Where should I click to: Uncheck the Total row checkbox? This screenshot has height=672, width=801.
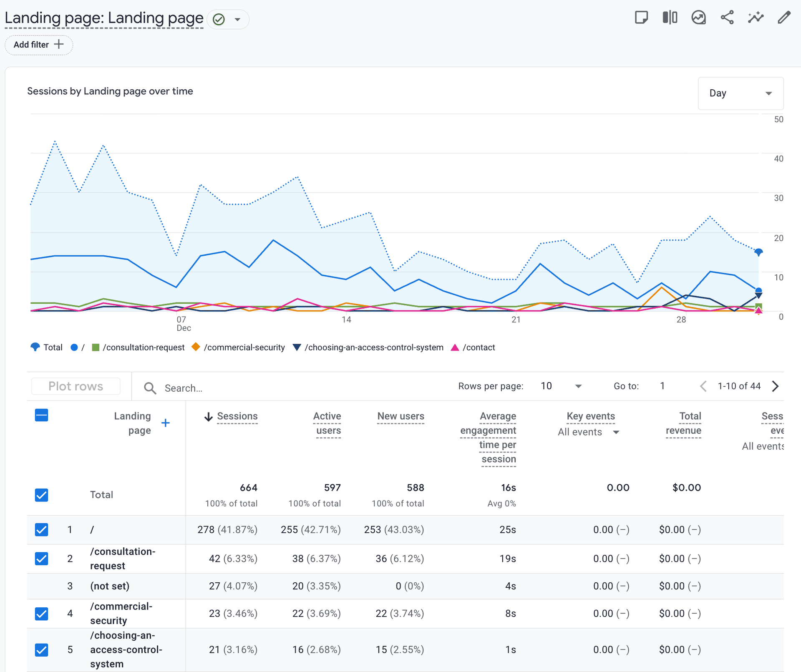42,495
